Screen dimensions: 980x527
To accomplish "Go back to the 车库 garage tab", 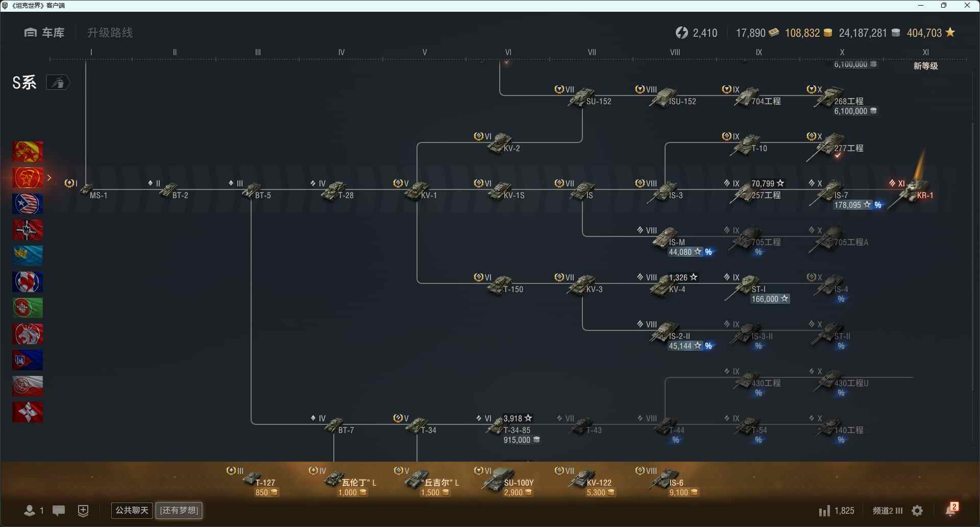I will [44, 33].
